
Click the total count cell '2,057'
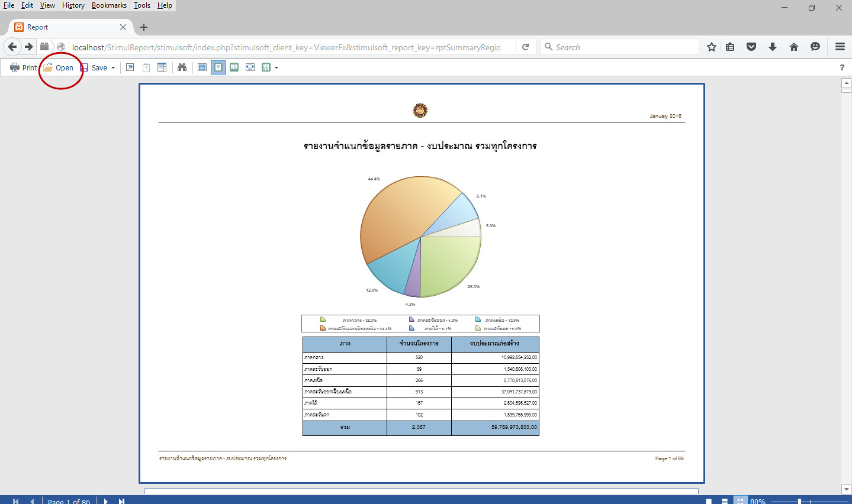coord(419,427)
